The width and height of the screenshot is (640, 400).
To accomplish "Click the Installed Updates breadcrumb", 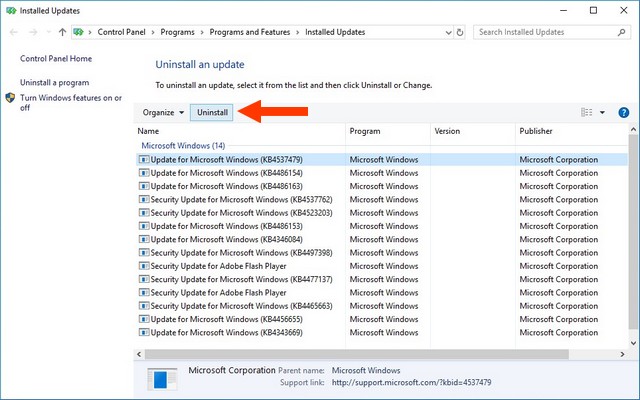I will 335,32.
